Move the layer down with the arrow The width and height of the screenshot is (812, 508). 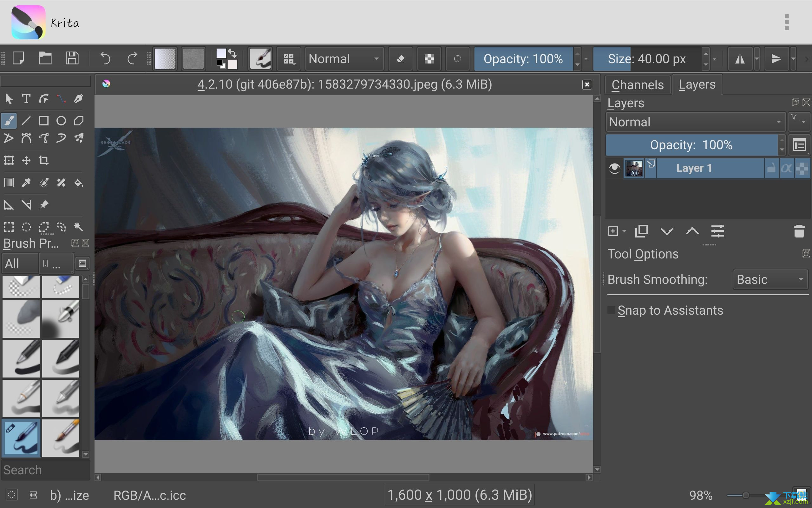click(x=667, y=231)
